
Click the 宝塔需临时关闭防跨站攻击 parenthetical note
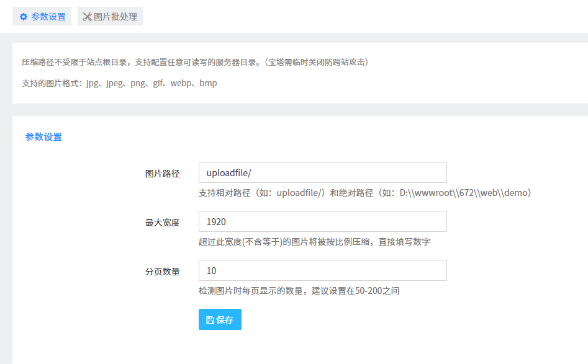[x=317, y=62]
